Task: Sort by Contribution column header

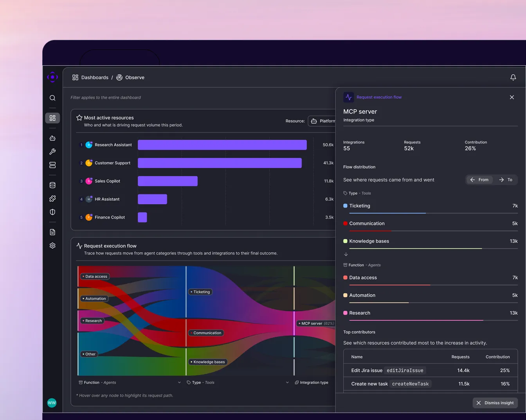Action: 497,357
